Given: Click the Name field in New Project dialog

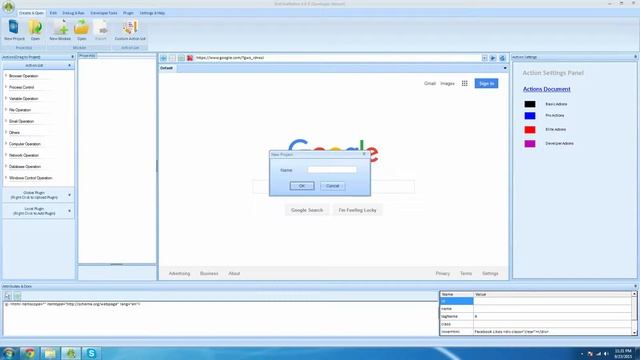Looking at the screenshot, I should pos(332,170).
